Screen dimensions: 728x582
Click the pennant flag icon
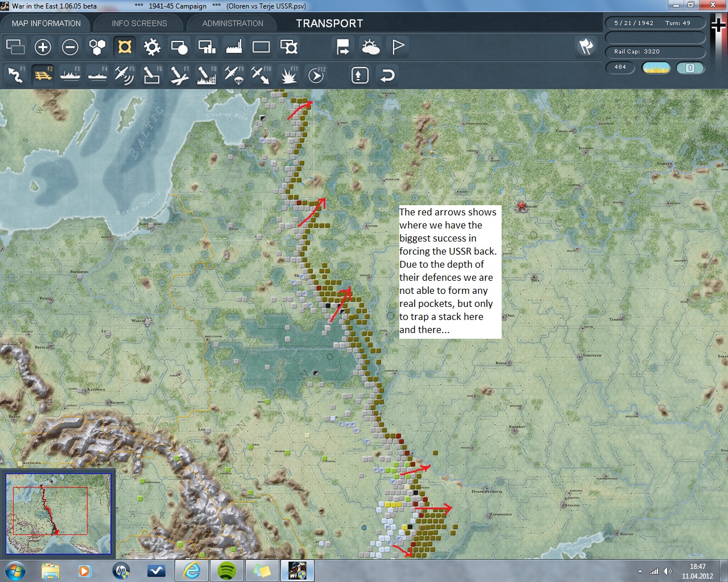pyautogui.click(x=398, y=47)
